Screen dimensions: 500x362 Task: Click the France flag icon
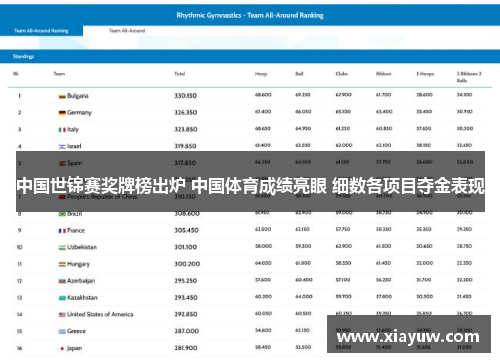coord(62,231)
